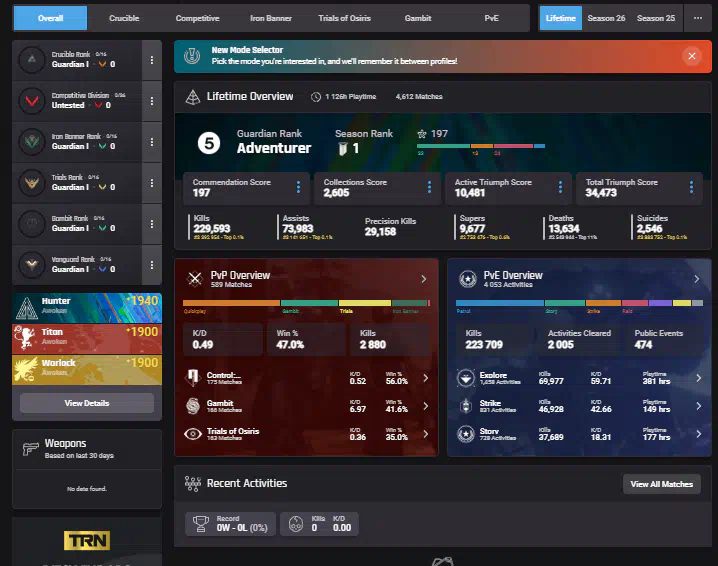This screenshot has height=566, width=718.
Task: Click the Lifetime Overview pyramid icon
Action: (193, 97)
